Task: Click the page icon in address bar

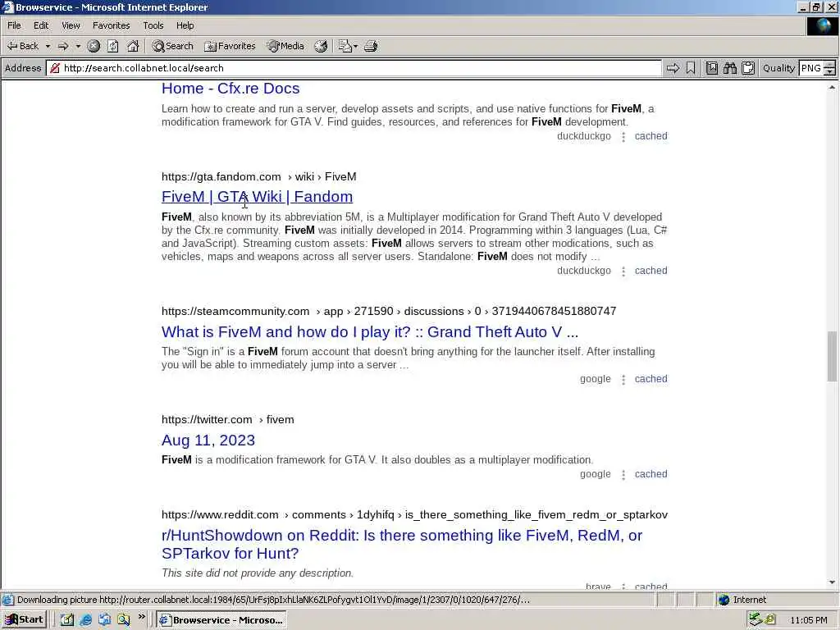Action: click(55, 68)
